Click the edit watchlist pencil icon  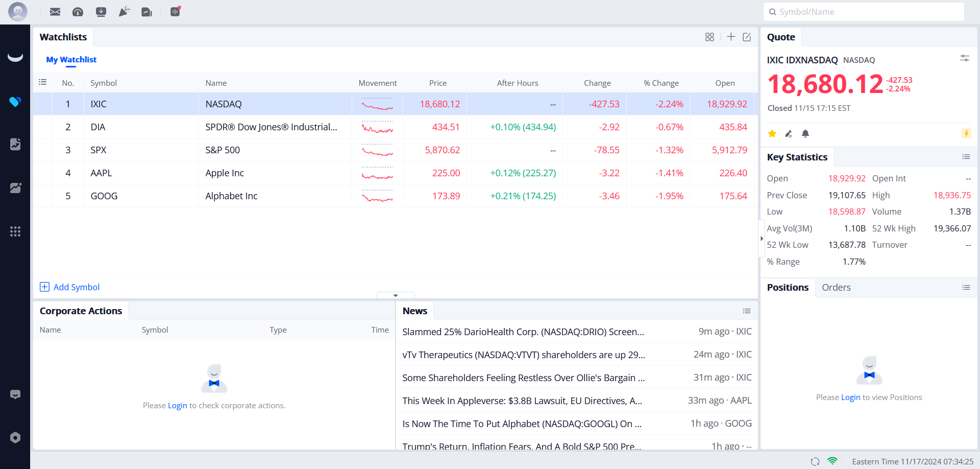pos(747,37)
